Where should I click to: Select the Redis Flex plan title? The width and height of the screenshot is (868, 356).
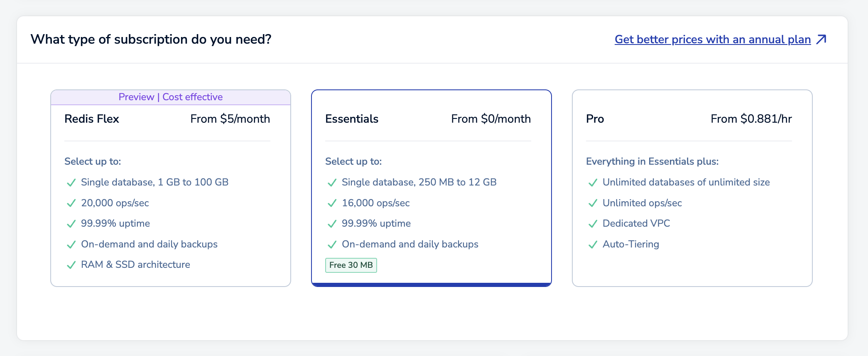click(x=92, y=119)
